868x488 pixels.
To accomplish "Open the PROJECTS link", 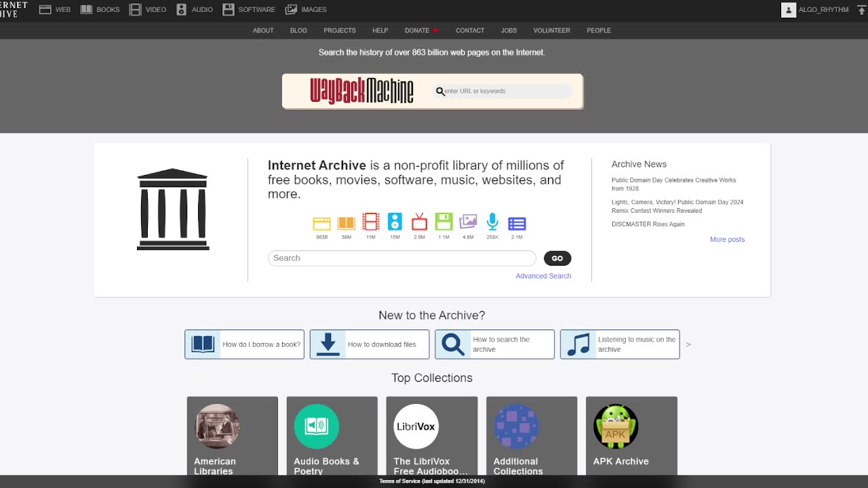I will point(340,30).
